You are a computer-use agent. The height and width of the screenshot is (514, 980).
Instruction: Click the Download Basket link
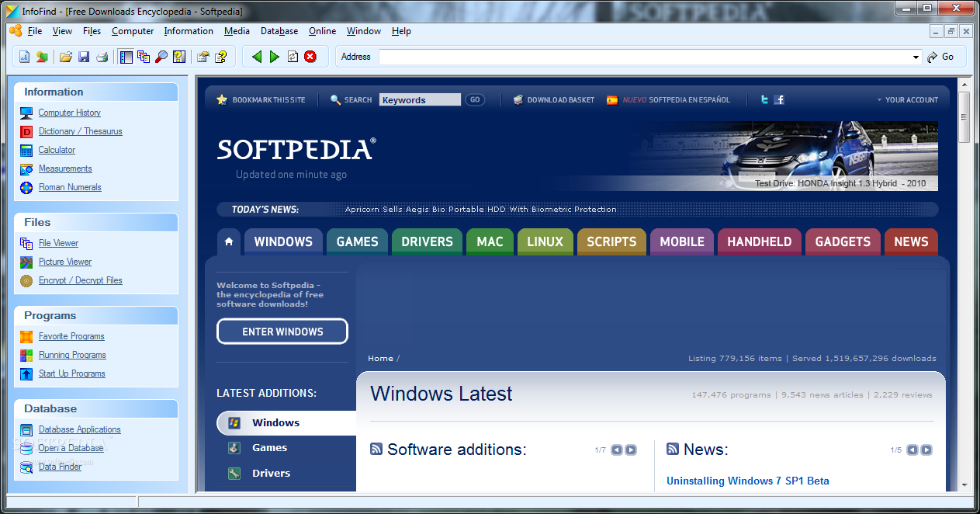(554, 99)
